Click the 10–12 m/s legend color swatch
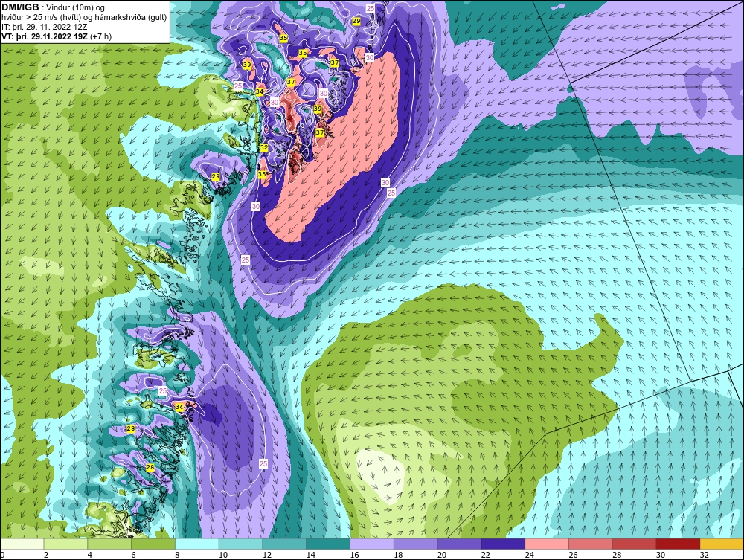Image resolution: width=744 pixels, height=560 pixels. 241,544
